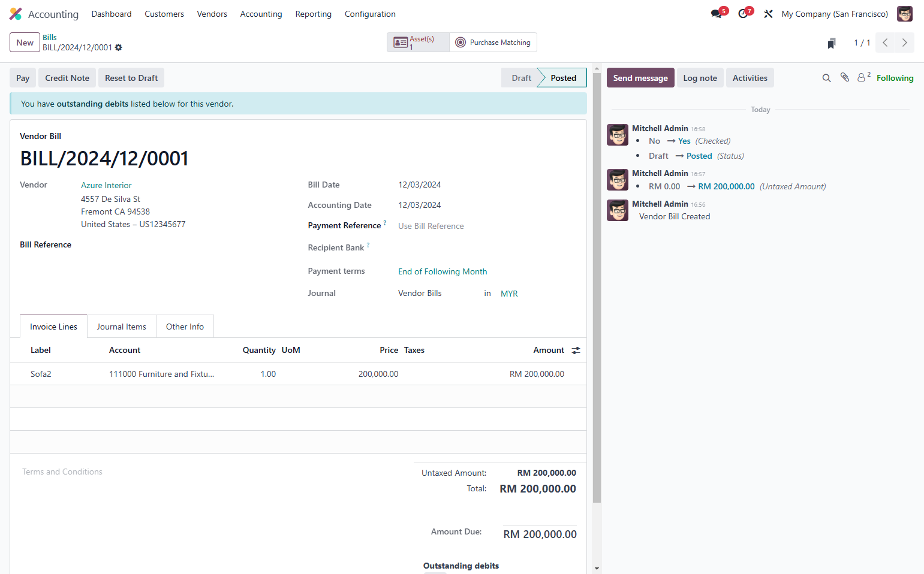Click the bookmark icon in the header
The image size is (924, 574).
point(832,43)
